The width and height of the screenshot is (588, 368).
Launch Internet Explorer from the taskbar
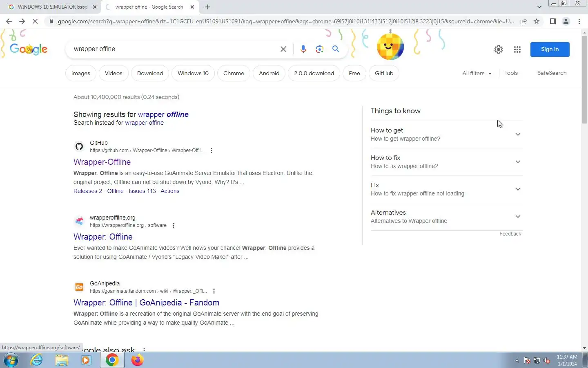(x=37, y=360)
